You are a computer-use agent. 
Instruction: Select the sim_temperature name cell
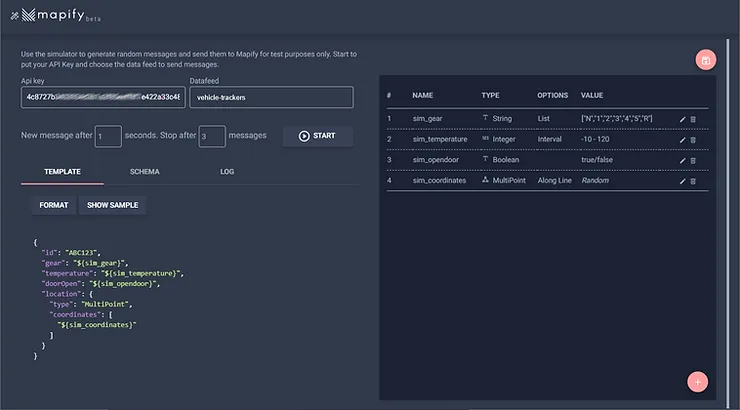(x=440, y=139)
